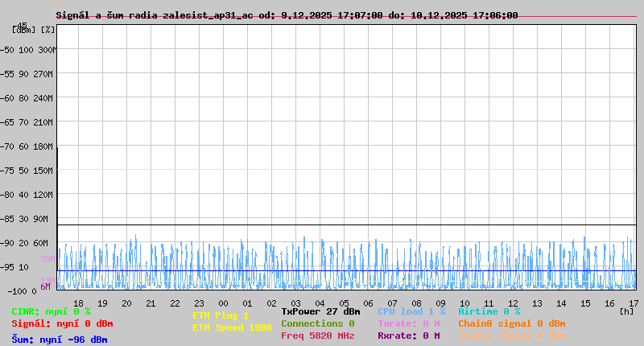Select the Rxrate legend label

point(408,336)
